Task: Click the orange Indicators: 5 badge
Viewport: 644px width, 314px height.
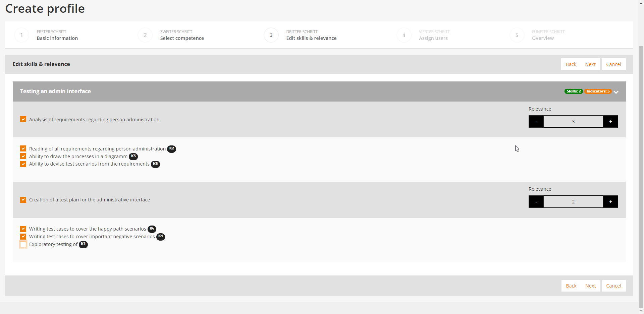Action: (x=598, y=91)
